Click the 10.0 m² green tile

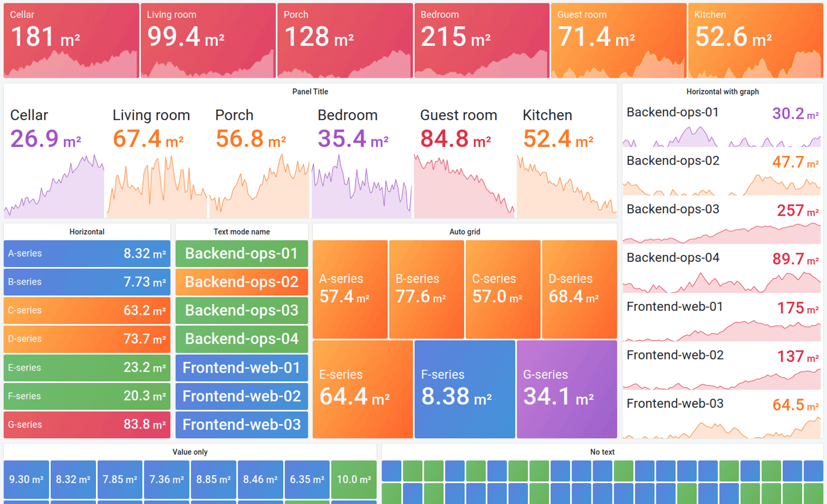(354, 478)
